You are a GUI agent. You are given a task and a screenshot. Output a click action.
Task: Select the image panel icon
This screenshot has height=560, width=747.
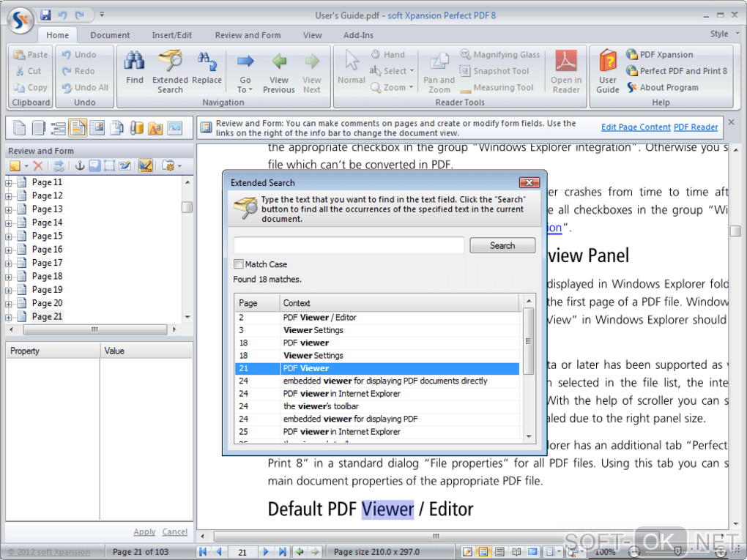click(97, 127)
